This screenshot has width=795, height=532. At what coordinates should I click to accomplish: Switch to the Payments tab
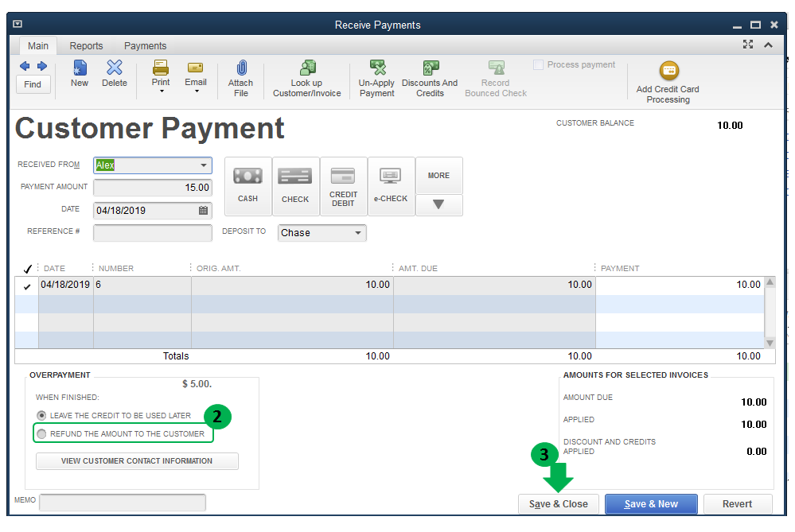[145, 45]
